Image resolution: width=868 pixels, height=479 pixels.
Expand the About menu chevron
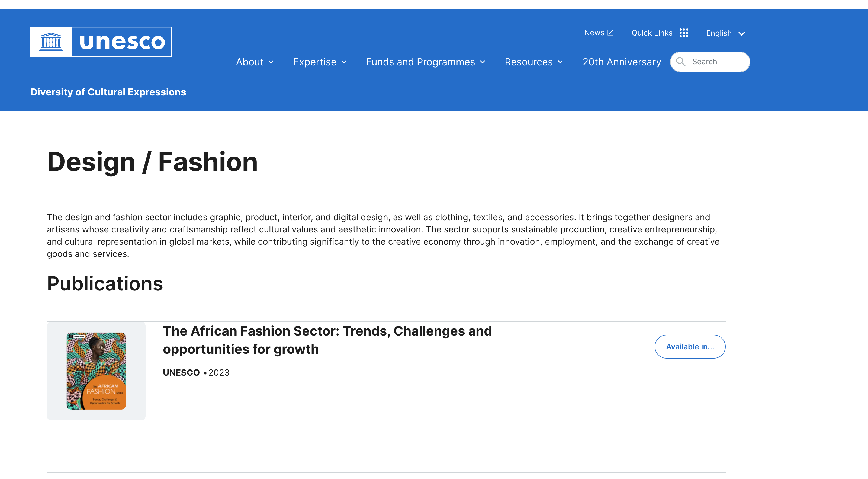(x=271, y=62)
